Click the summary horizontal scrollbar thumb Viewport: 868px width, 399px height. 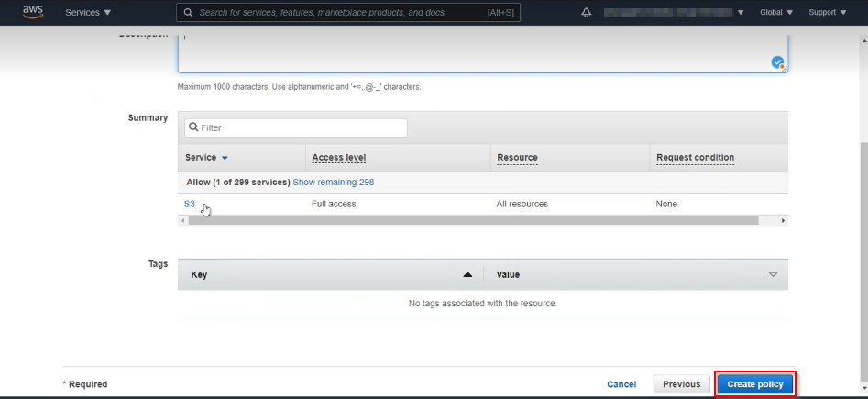pyautogui.click(x=473, y=220)
